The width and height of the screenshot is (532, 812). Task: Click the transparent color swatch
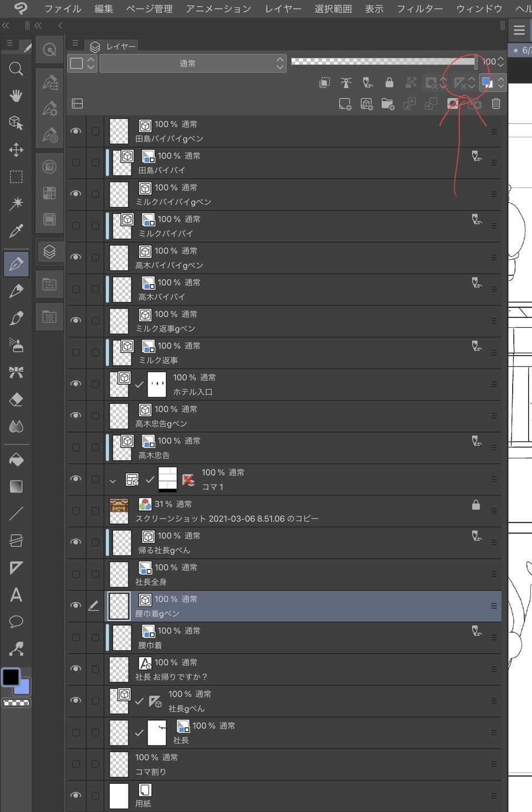(16, 703)
